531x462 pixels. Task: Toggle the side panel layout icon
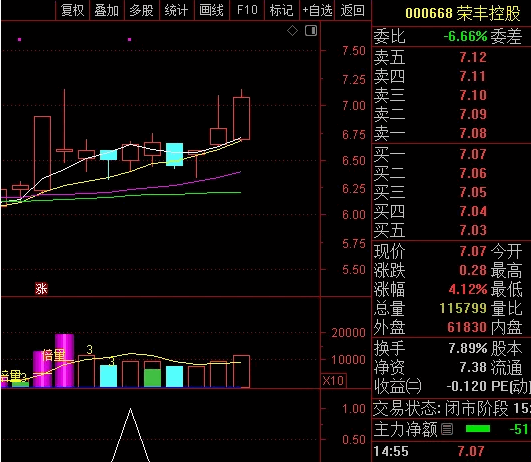pos(311,31)
